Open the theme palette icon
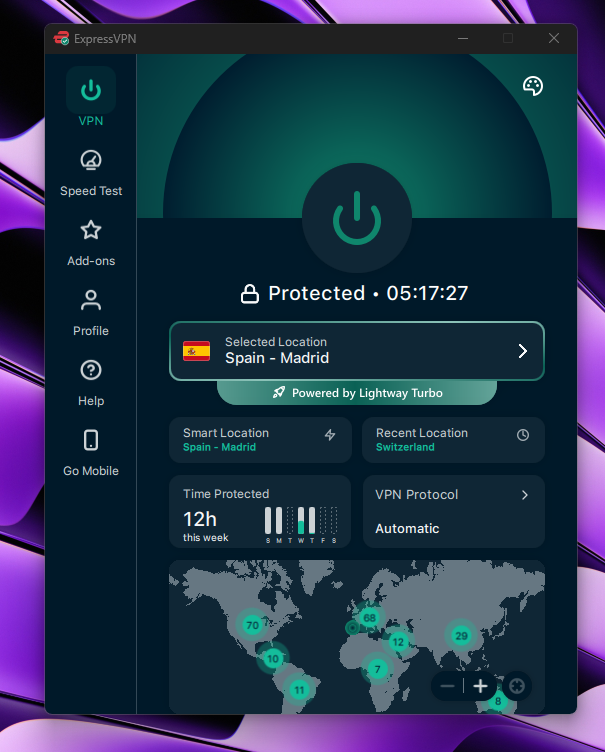The image size is (605, 752). [533, 86]
